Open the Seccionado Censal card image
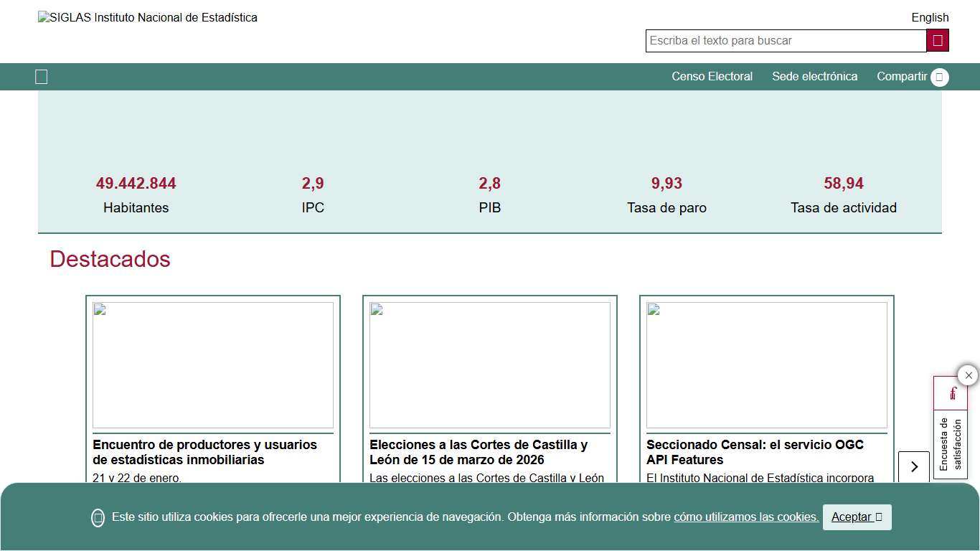 pyautogui.click(x=766, y=365)
